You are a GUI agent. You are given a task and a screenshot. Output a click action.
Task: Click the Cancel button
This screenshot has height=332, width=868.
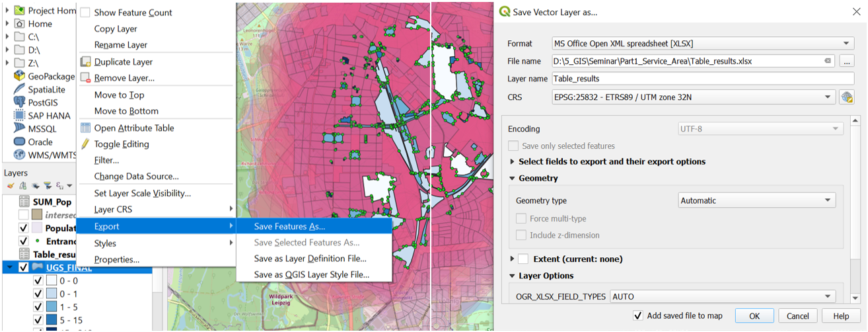click(x=797, y=316)
